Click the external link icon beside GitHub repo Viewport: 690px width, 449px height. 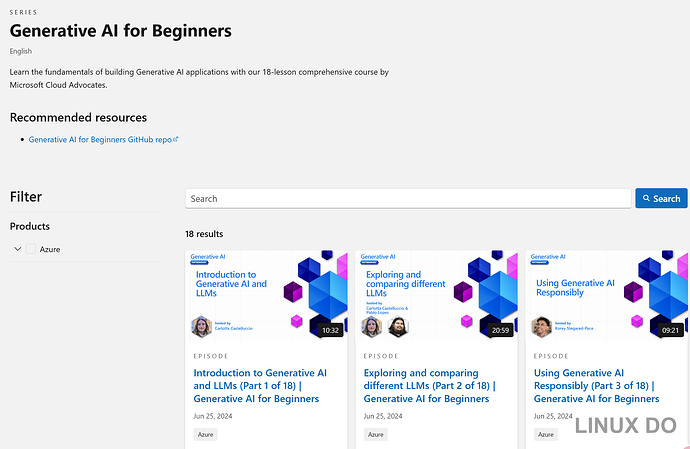[x=176, y=139]
